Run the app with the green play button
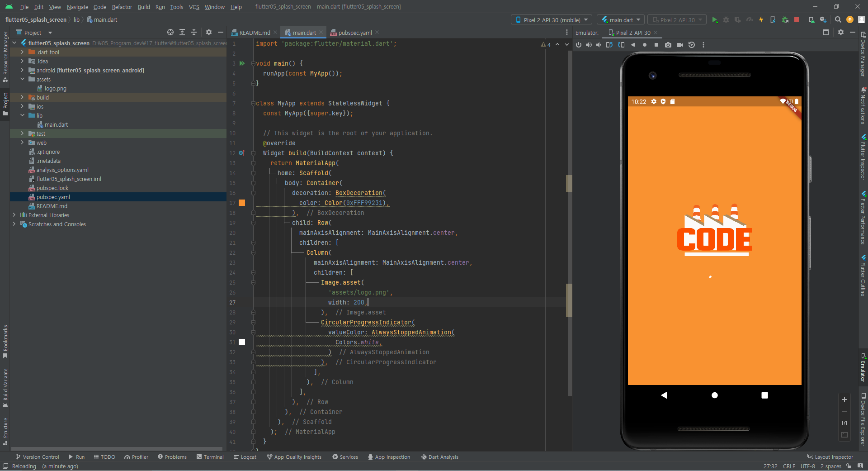This screenshot has height=471, width=868. click(715, 20)
